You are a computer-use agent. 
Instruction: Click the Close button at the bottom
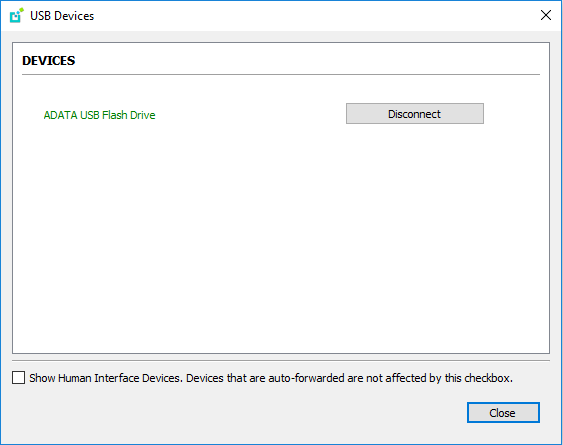pyautogui.click(x=503, y=413)
